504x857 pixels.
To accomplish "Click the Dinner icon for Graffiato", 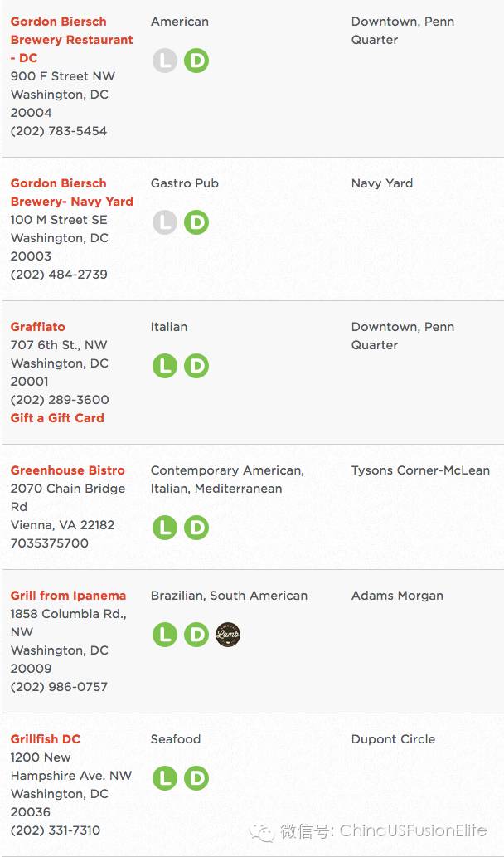I will (x=196, y=366).
